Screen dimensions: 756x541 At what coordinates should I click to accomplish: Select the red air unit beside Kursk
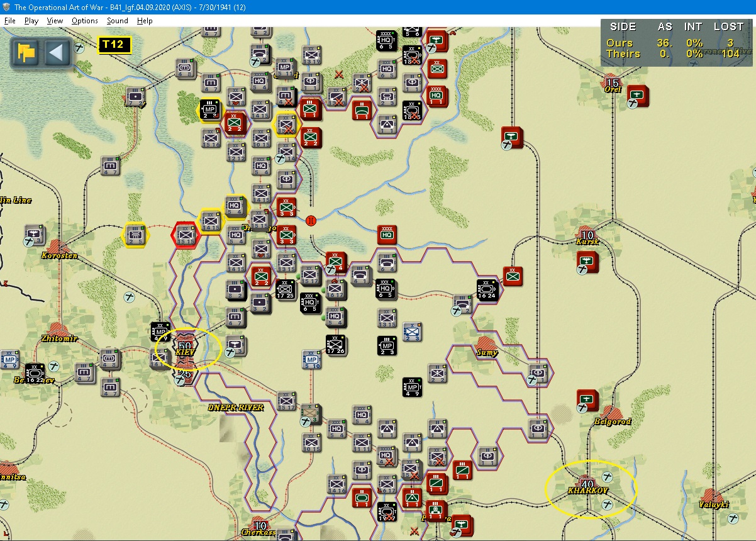pyautogui.click(x=587, y=262)
